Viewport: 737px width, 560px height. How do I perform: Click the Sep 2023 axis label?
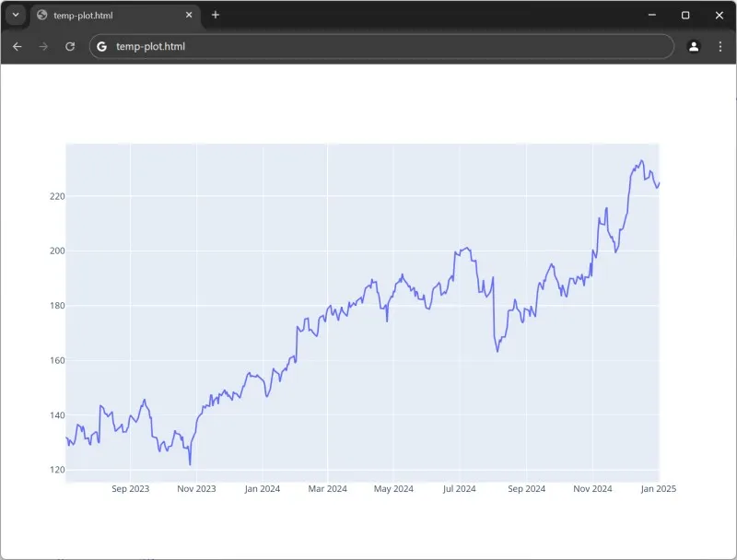130,488
